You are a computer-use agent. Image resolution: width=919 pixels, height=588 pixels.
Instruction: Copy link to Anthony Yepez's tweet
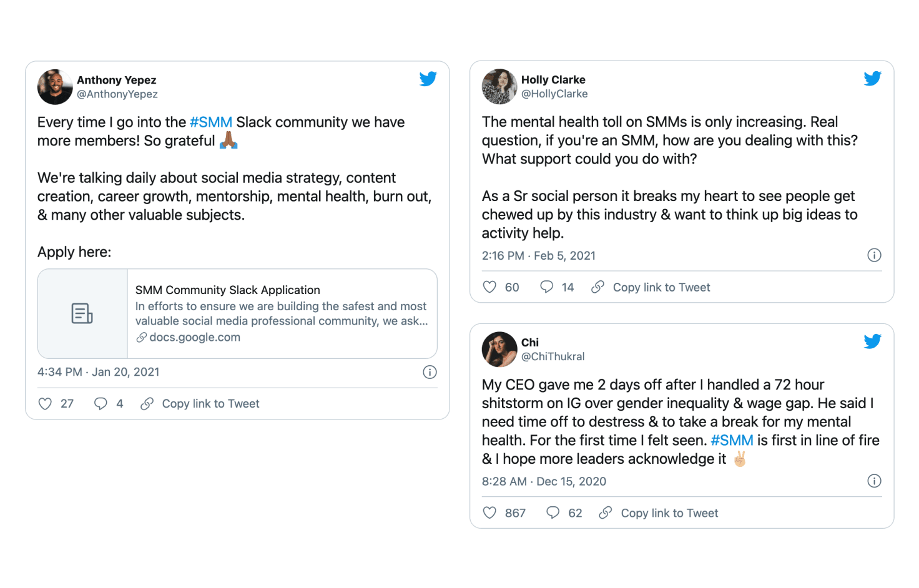click(x=200, y=404)
